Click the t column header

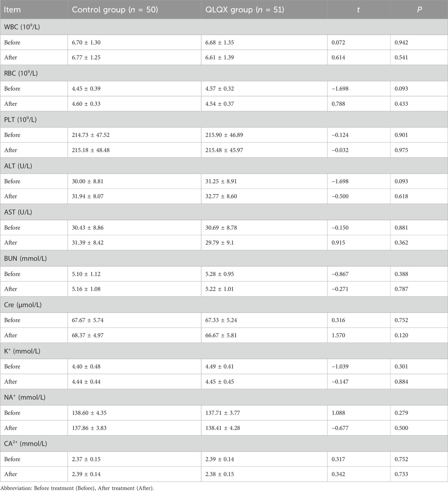(x=359, y=9)
